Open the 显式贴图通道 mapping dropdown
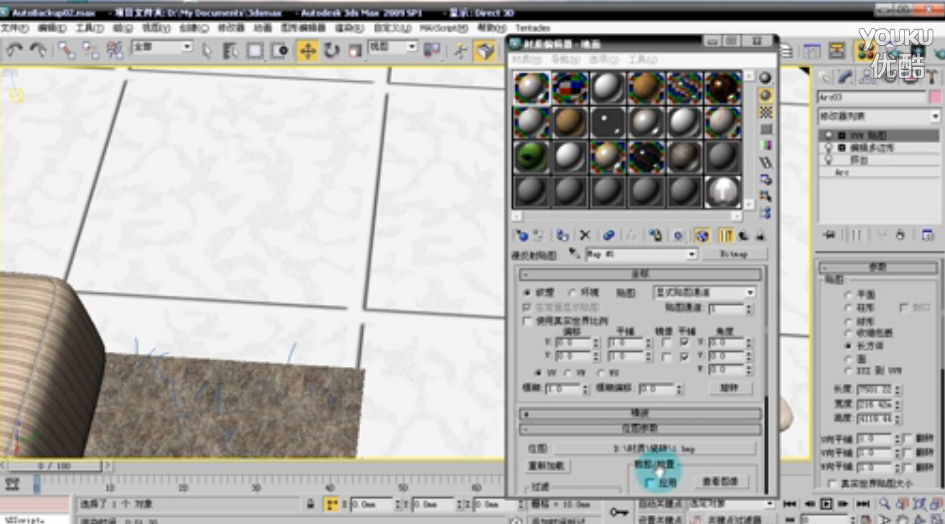Screen dimensions: 945x524 (x=704, y=292)
